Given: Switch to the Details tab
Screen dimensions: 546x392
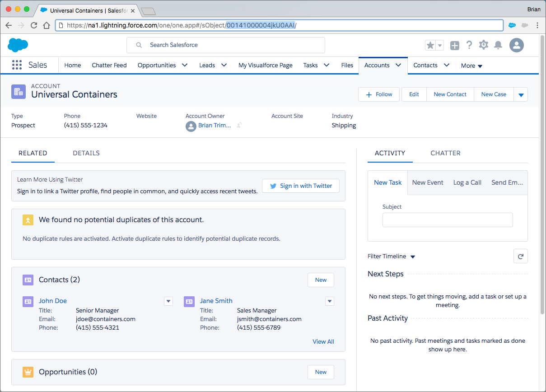Looking at the screenshot, I should [x=86, y=153].
